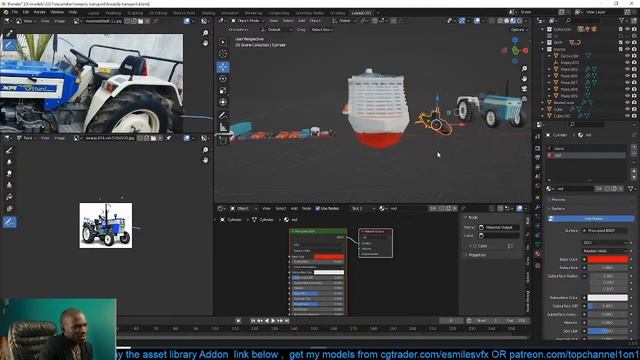Open the Render menu

40,12
